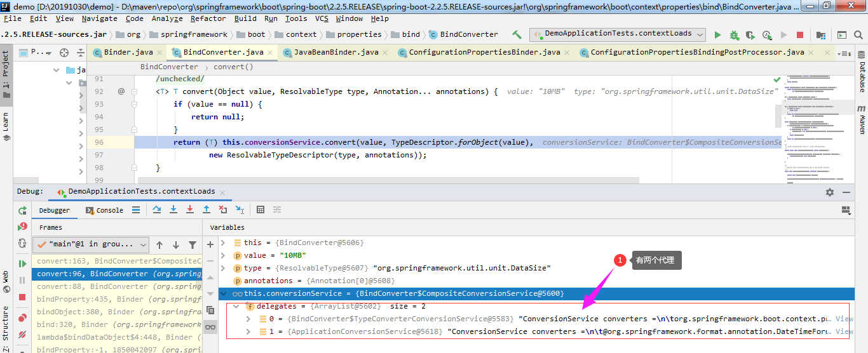Click previous frame up arrow in Frames

click(159, 244)
